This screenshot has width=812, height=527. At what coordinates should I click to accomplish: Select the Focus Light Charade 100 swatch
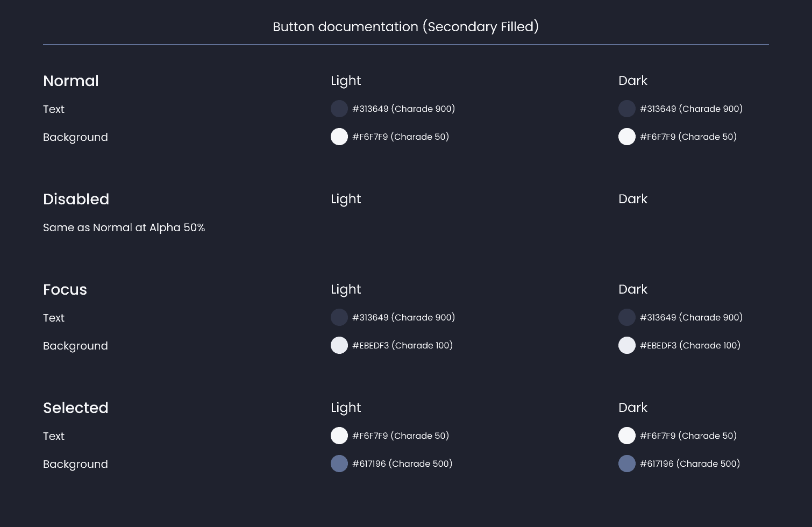click(x=339, y=345)
